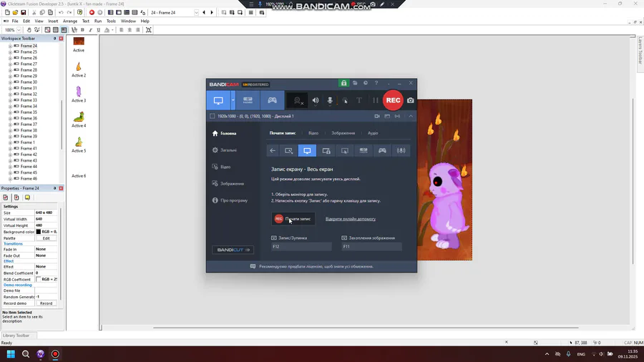Screen dimensions: 644x362
Task: Open Загальні settings in Bandicam sidebar
Action: click(x=224, y=150)
